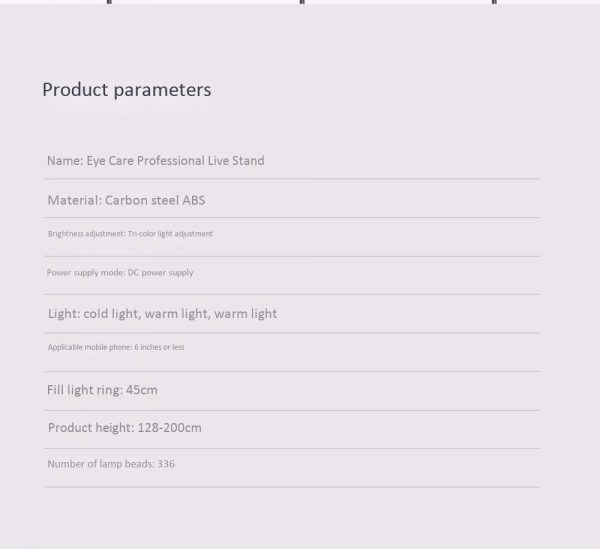The image size is (600, 549).
Task: Click the Product parameters heading
Action: (127, 90)
